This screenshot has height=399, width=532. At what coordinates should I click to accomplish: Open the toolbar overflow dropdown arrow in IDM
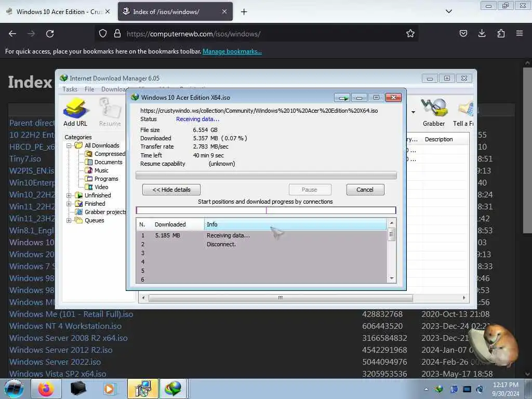point(413,112)
